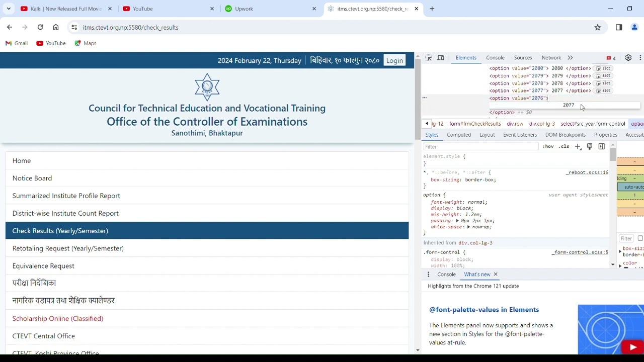Reload the current page
644x362 pixels.
point(40,27)
